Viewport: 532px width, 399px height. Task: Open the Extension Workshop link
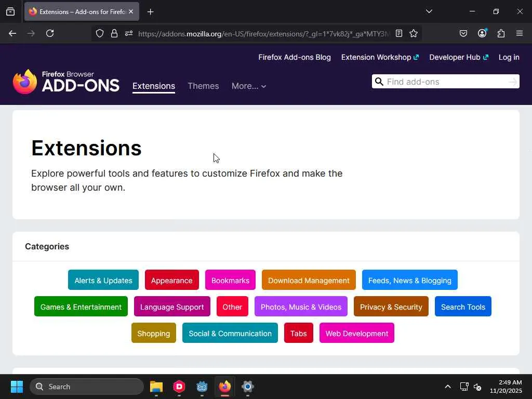click(x=380, y=57)
